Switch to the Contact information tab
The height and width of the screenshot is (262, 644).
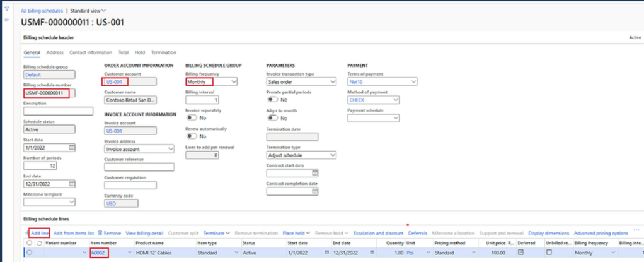coord(91,52)
